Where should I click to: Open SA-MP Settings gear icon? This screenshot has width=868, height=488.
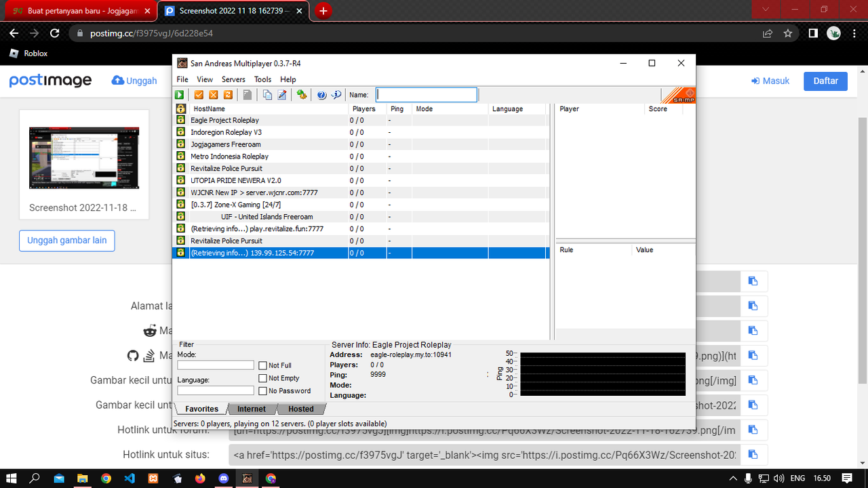[302, 95]
